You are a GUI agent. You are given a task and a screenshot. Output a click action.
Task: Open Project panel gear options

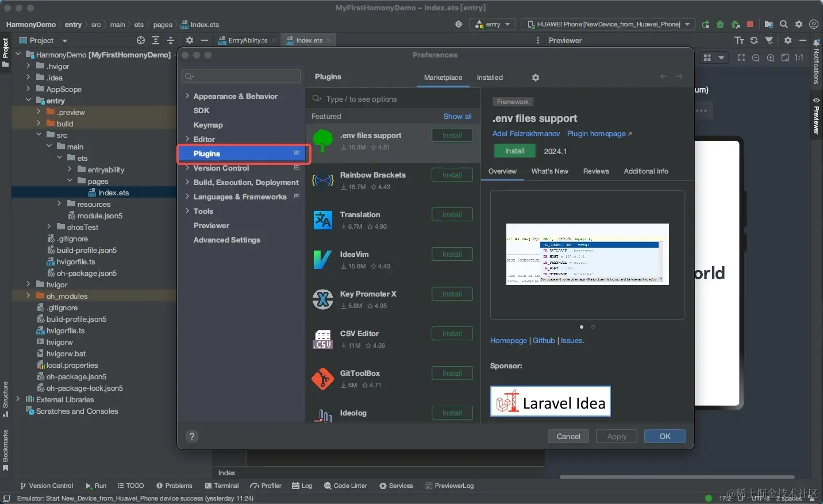coord(190,40)
